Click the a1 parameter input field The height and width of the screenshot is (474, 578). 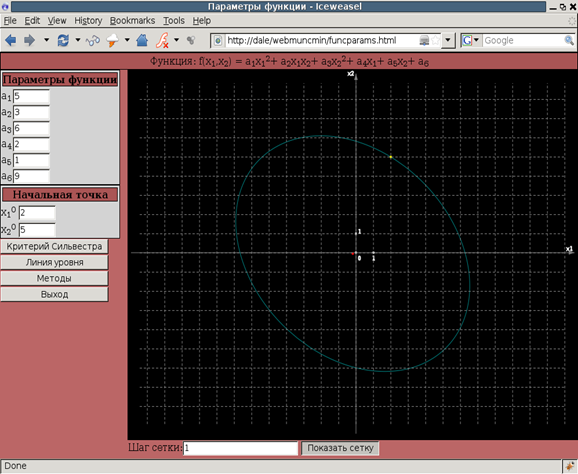31,96
